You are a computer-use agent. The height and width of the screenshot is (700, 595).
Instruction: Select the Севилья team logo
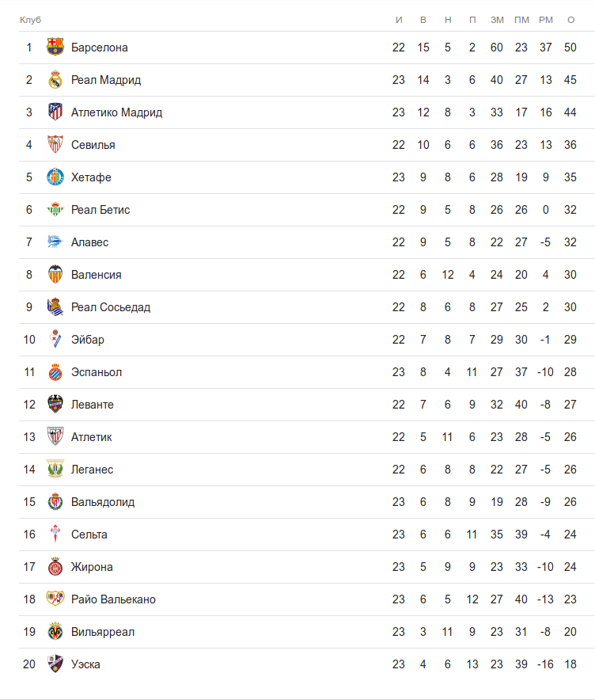(x=55, y=145)
